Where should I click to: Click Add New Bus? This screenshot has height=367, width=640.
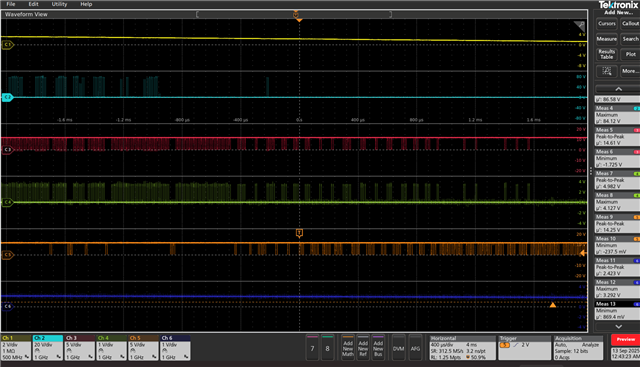point(378,348)
